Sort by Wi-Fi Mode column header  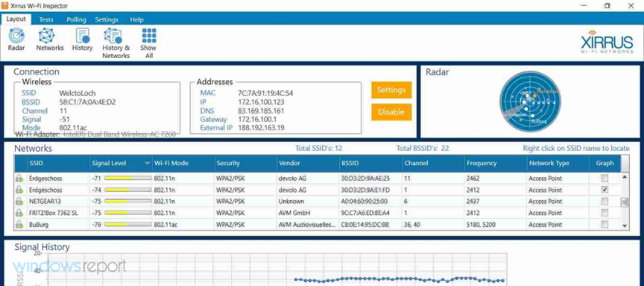tap(183, 163)
